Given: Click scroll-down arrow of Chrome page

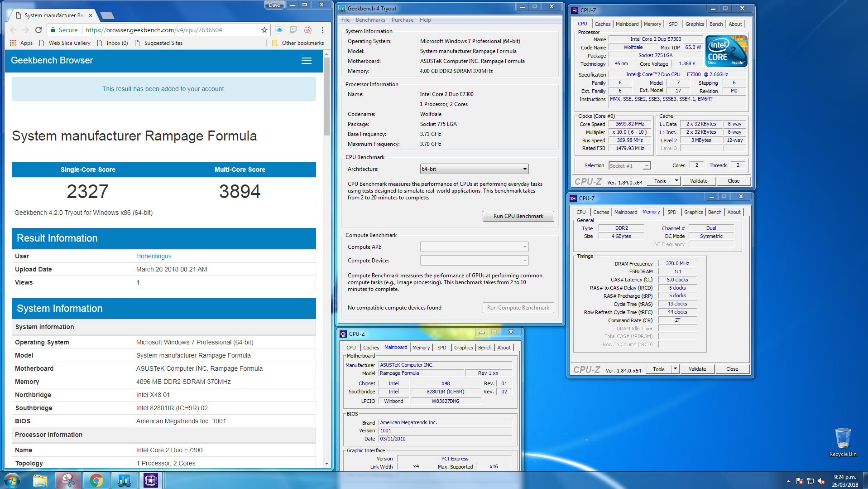Looking at the screenshot, I should 326,464.
